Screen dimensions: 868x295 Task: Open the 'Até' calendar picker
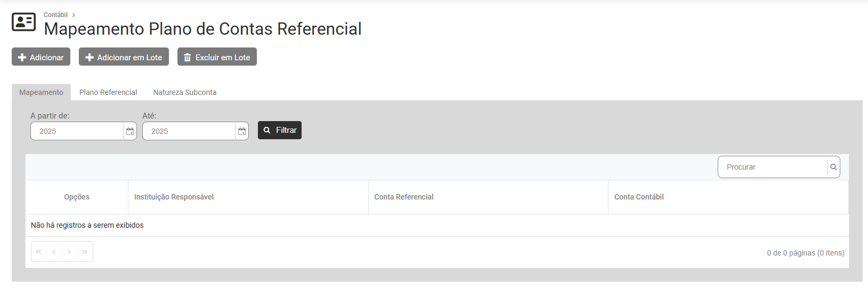tap(242, 131)
